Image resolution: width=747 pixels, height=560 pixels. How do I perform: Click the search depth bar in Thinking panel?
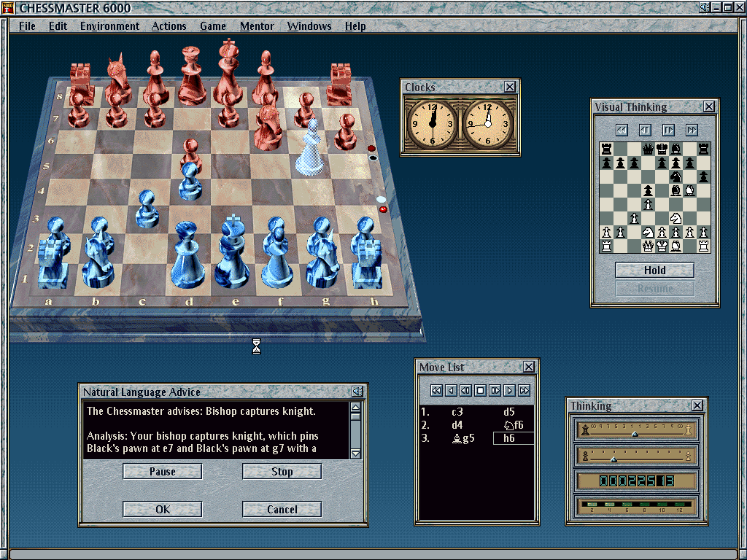click(635, 506)
